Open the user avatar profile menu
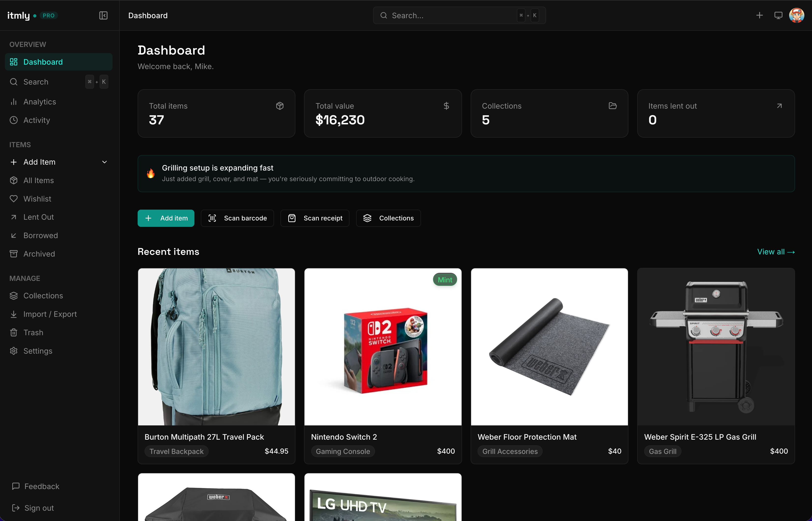The image size is (812, 521). [x=797, y=15]
